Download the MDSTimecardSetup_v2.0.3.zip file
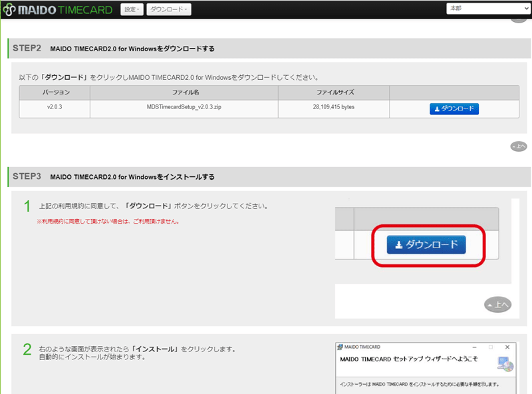Image resolution: width=532 pixels, height=394 pixels. click(x=454, y=109)
